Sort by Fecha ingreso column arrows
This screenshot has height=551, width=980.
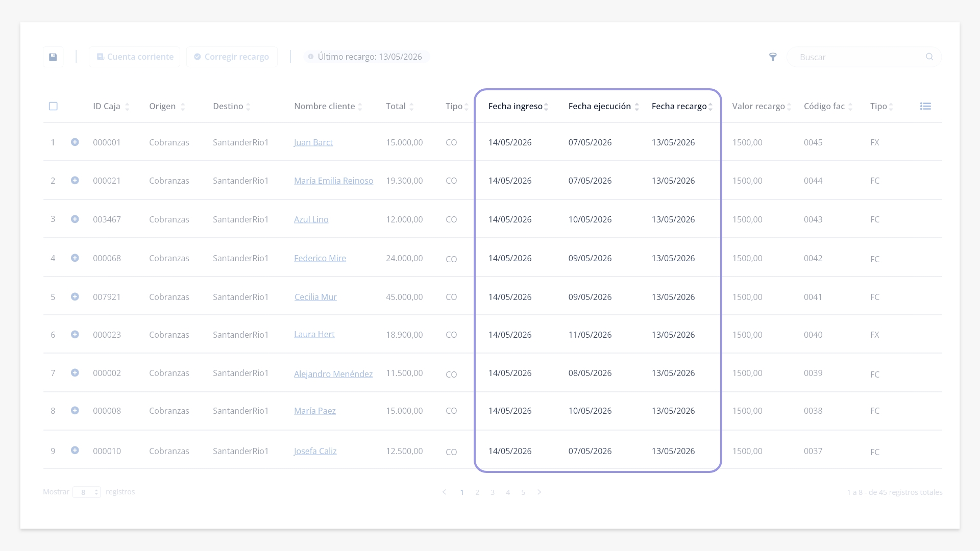546,107
